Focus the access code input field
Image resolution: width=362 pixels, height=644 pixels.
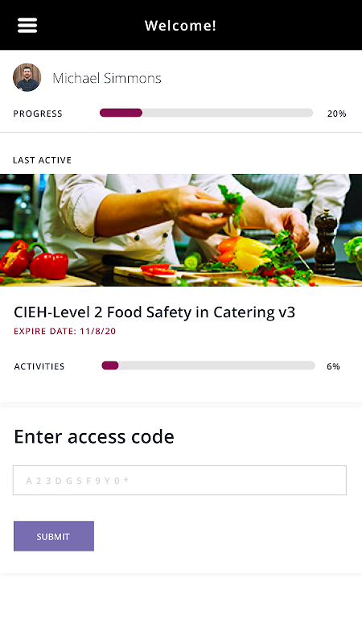(x=179, y=480)
